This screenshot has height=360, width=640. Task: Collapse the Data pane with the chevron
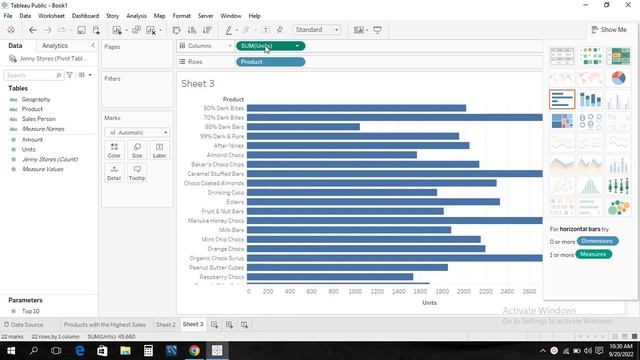(93, 45)
